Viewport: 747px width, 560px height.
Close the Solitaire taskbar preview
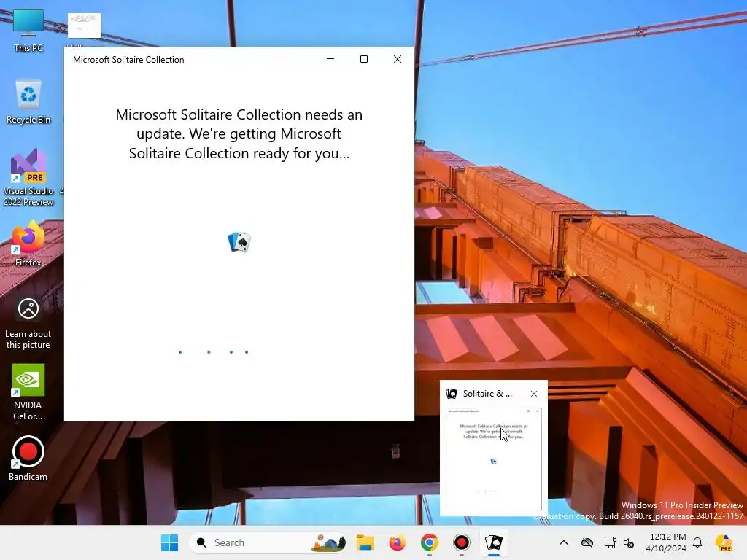(533, 394)
